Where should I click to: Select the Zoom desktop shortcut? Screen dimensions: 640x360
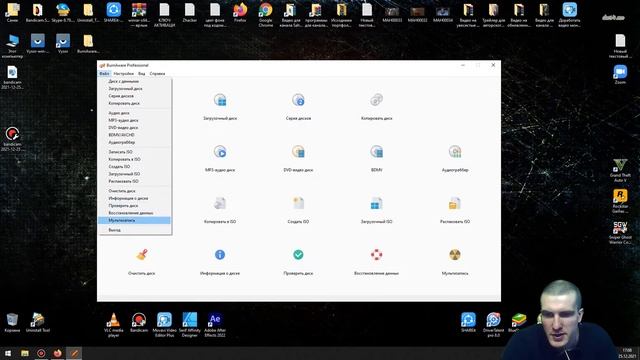pos(620,74)
